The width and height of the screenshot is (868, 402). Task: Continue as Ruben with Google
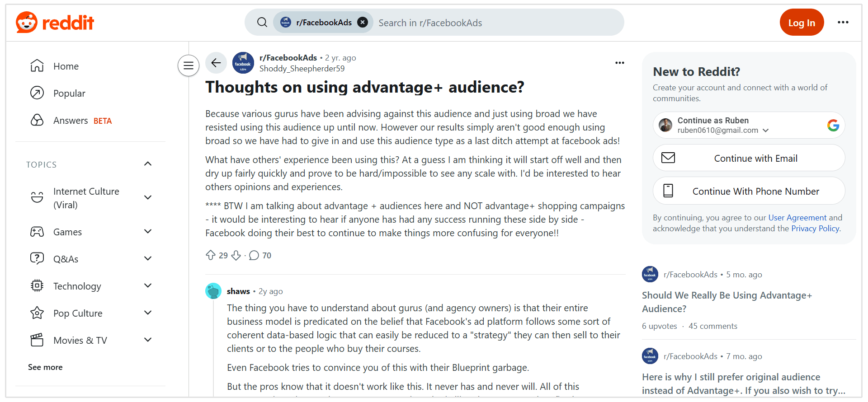749,125
